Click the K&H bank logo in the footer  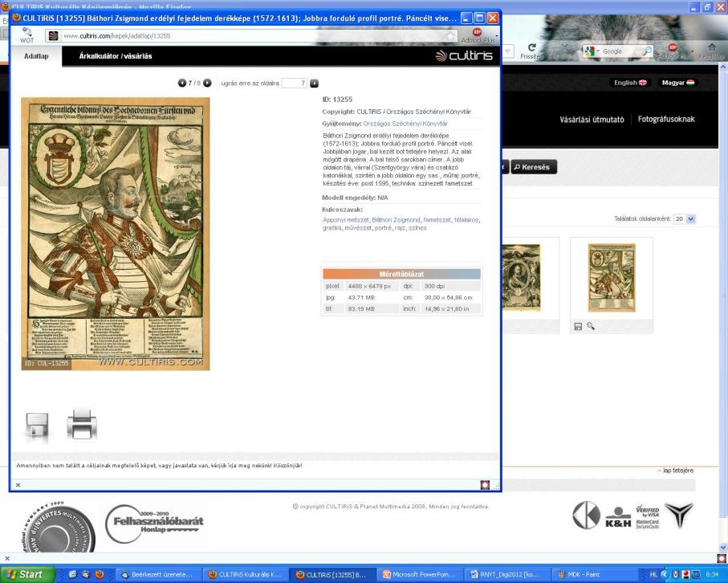pyautogui.click(x=618, y=517)
